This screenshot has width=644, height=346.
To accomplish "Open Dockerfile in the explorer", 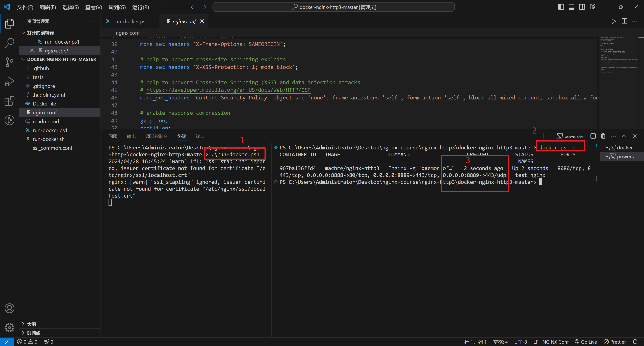I will 60,103.
